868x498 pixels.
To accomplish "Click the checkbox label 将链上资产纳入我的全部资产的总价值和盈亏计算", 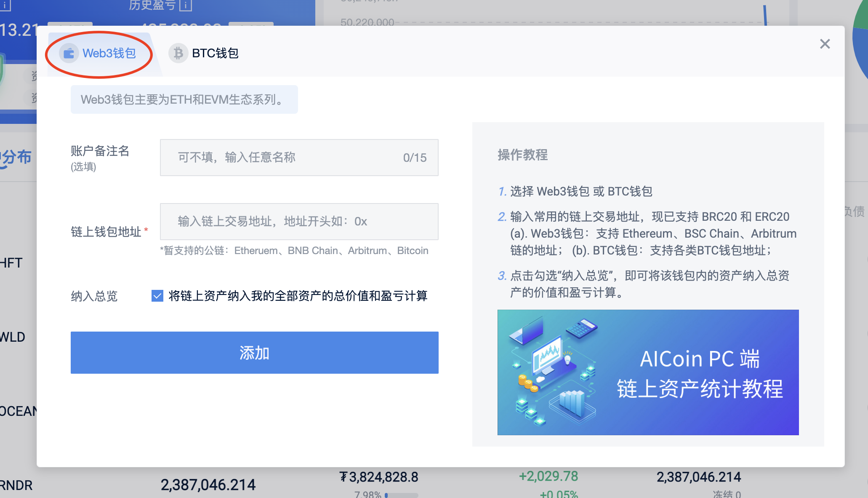I will coord(298,296).
